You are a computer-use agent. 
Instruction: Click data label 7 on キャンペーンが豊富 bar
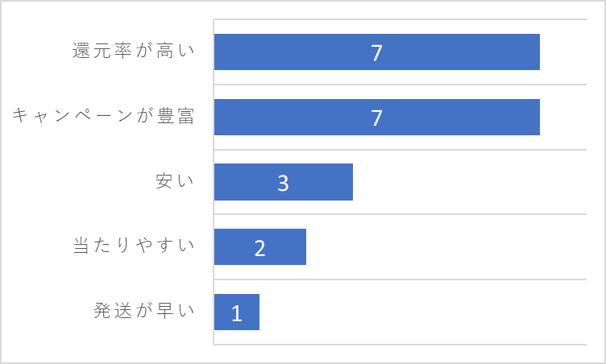377,118
